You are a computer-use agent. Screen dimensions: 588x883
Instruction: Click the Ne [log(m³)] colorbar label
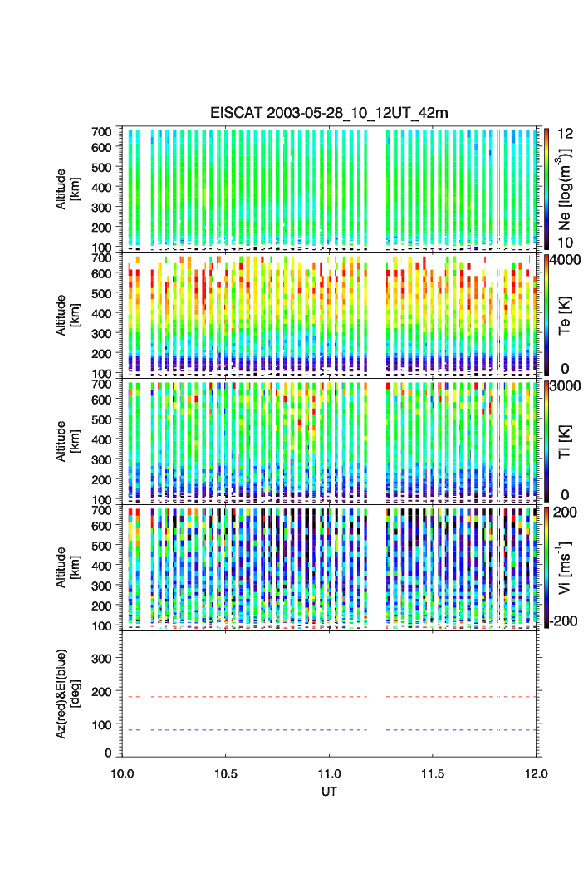567,189
